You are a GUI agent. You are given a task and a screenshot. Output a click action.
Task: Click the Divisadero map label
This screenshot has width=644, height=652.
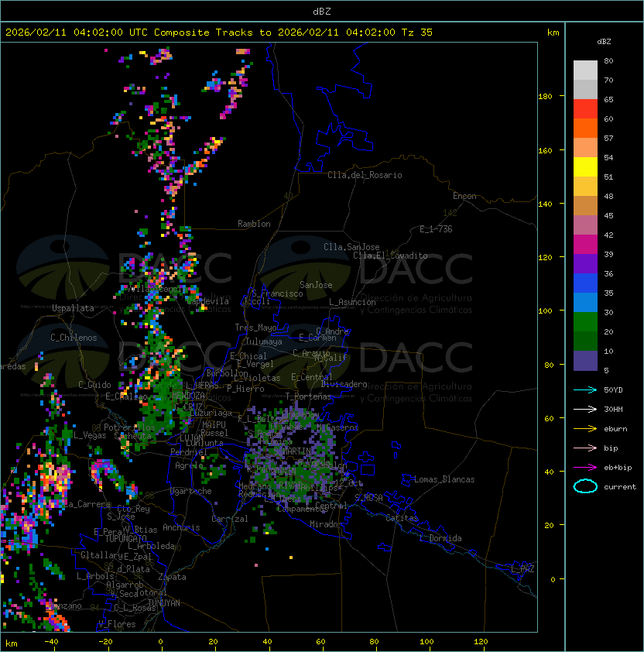(344, 384)
